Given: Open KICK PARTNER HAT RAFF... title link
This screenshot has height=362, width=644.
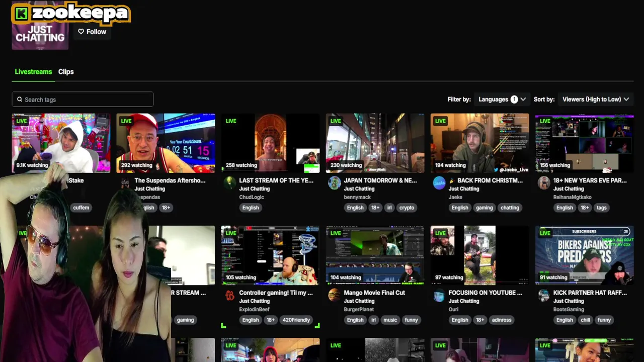Looking at the screenshot, I should click(x=590, y=293).
